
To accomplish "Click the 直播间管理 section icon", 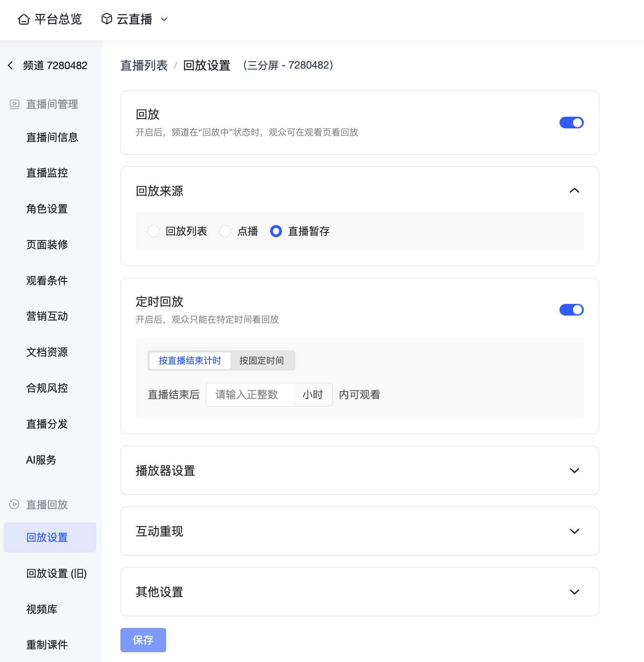I will click(x=14, y=104).
